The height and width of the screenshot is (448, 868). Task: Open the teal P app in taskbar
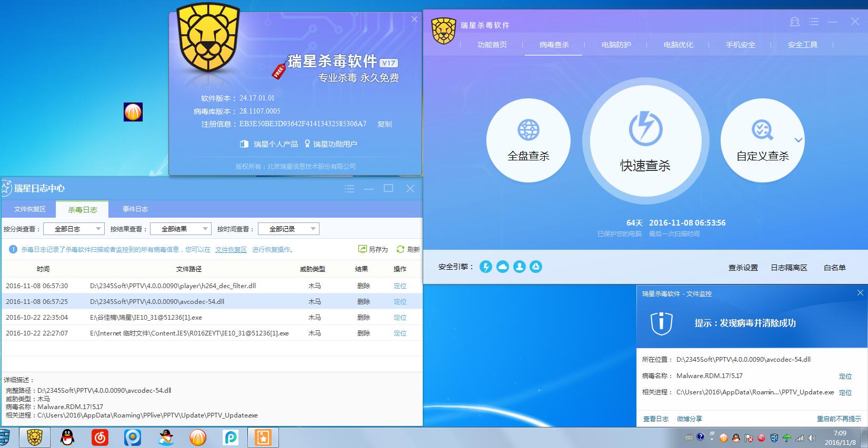[x=230, y=437]
